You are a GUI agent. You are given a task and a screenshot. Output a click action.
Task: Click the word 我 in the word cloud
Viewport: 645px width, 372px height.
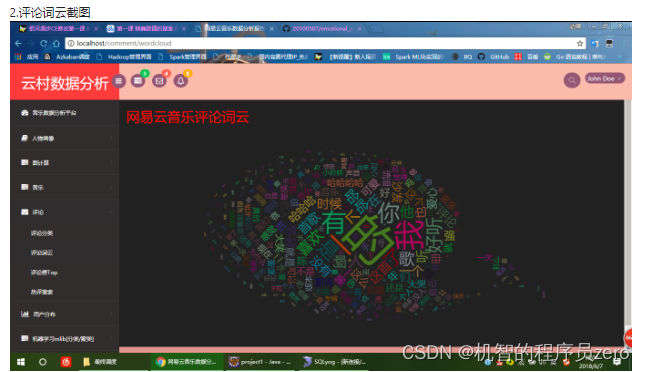tap(409, 235)
